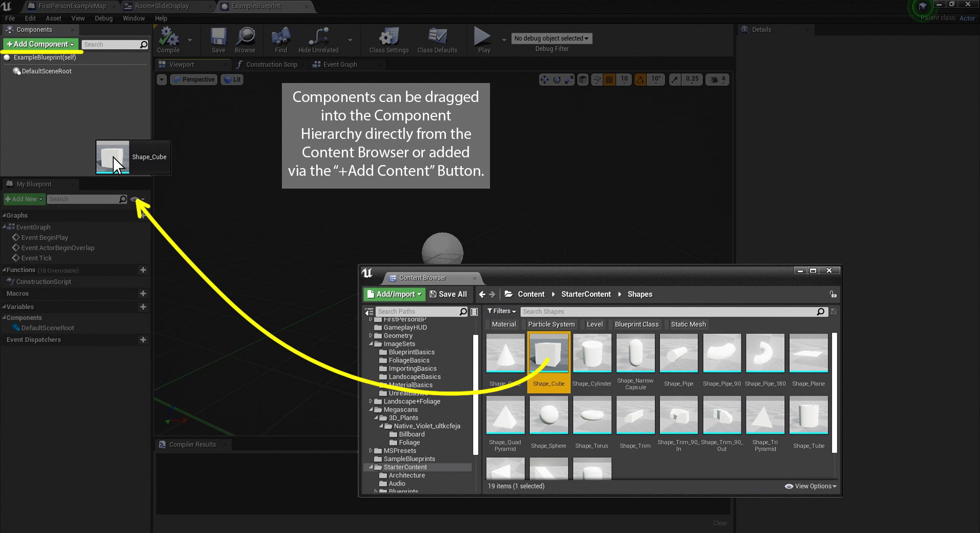Open Class Settings
This screenshot has width=980, height=533.
(389, 40)
